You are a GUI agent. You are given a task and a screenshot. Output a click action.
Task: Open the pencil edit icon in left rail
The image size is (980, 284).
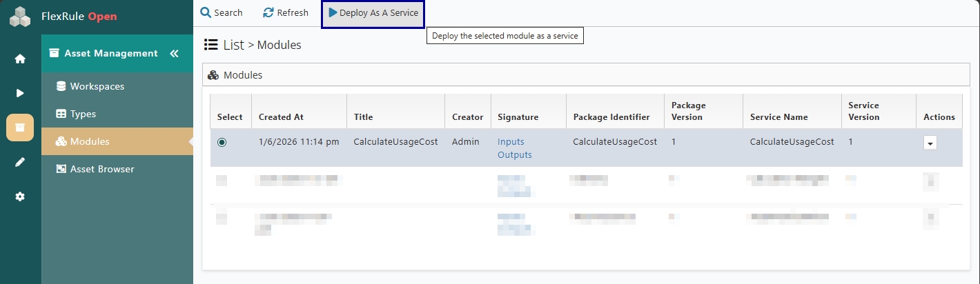(x=20, y=162)
